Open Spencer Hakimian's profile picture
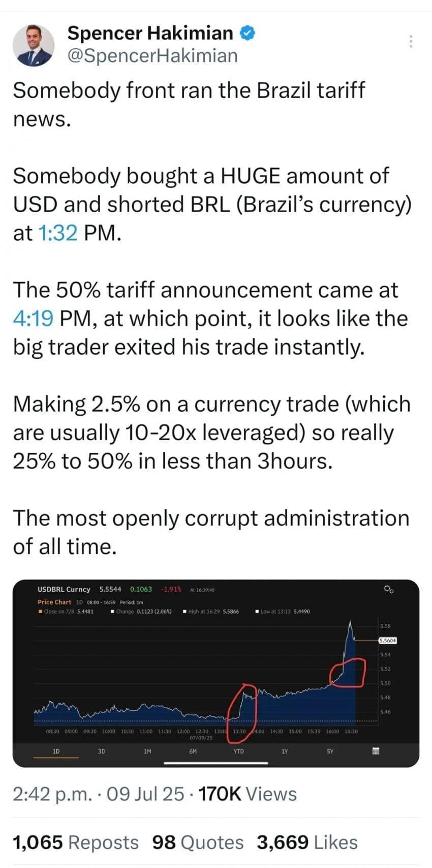This screenshot has width=432, height=868. (34, 45)
